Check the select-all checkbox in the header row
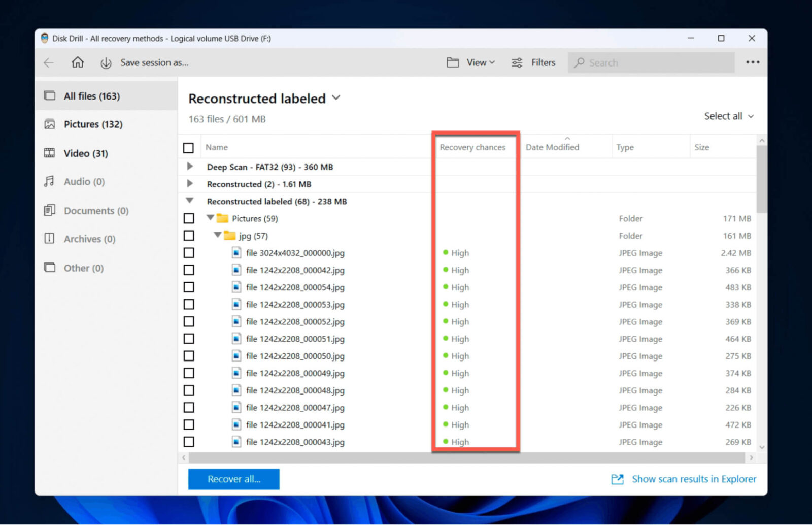The height and width of the screenshot is (525, 812). (189, 147)
